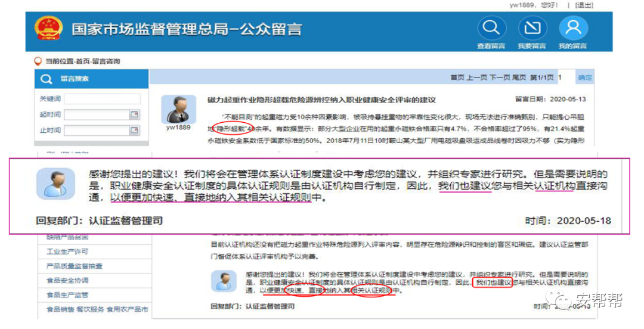The height and width of the screenshot is (329, 644).
Task: Open the message title 磁力起重作业隐形超载
Action: point(321,100)
